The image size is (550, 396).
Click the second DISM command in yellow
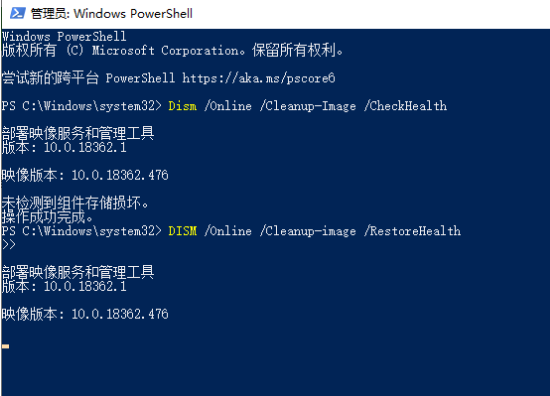coord(182,231)
